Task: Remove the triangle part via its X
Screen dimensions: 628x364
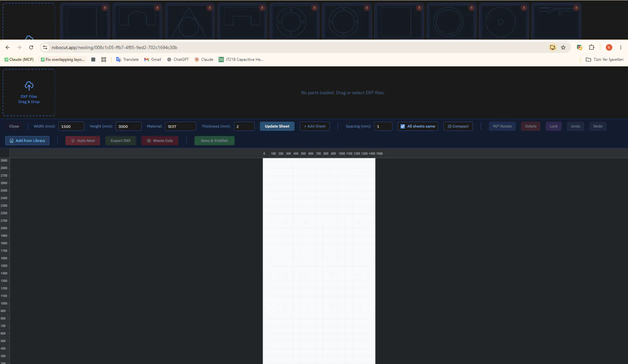Action: click(x=210, y=8)
